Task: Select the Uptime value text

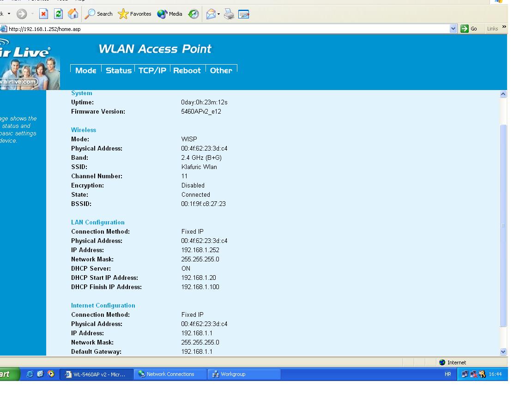Action: (204, 103)
